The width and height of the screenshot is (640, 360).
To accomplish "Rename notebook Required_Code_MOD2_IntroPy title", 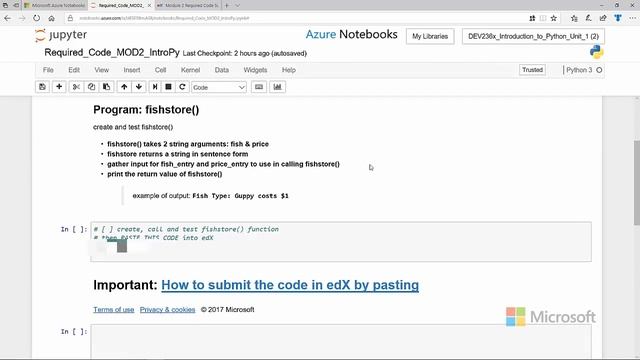I will [112, 53].
